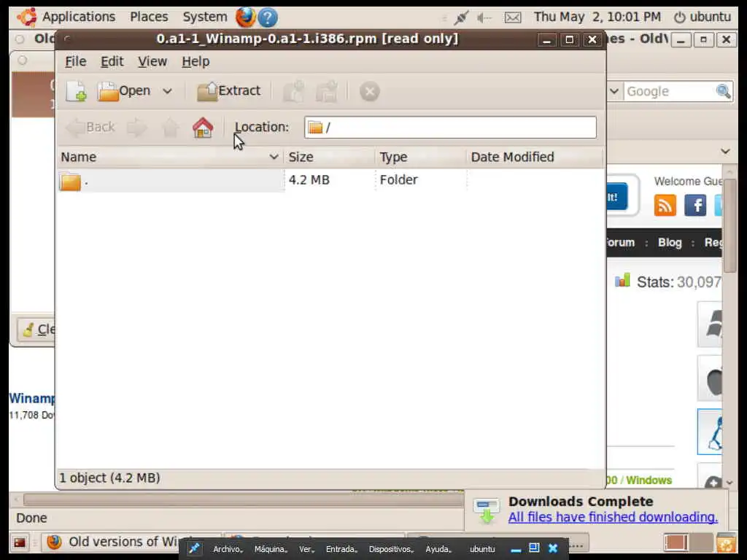This screenshot has height=560, width=747.
Task: Open the RSS feed icon on webpage
Action: tap(665, 206)
